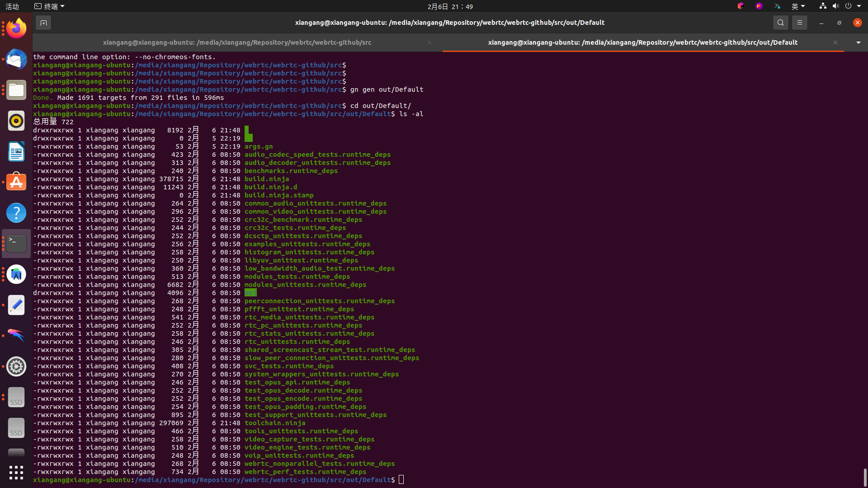Viewport: 868px width, 488px height.
Task: Launch Firefox from the dock
Action: pyautogui.click(x=16, y=28)
